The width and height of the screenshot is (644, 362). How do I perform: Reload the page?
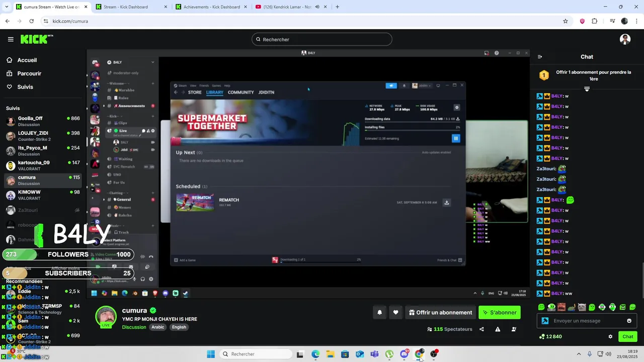31,21
